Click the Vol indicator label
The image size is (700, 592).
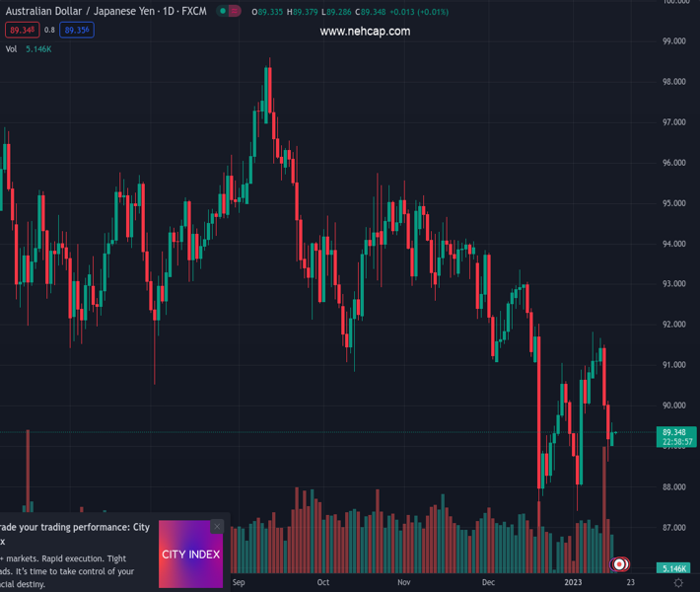(x=12, y=48)
